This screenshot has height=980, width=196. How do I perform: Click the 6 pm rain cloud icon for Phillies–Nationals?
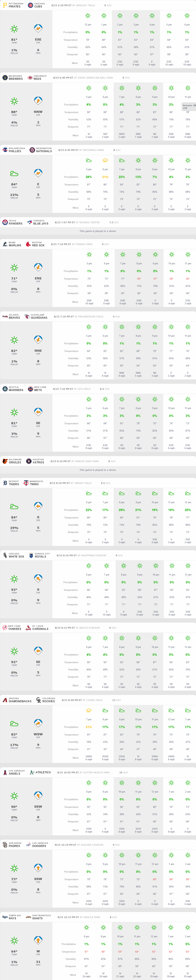pyautogui.click(x=105, y=161)
